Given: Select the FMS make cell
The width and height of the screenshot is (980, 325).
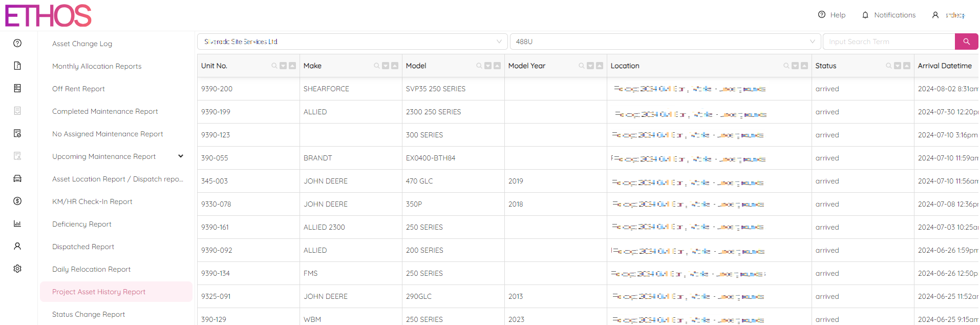Looking at the screenshot, I should [x=351, y=273].
